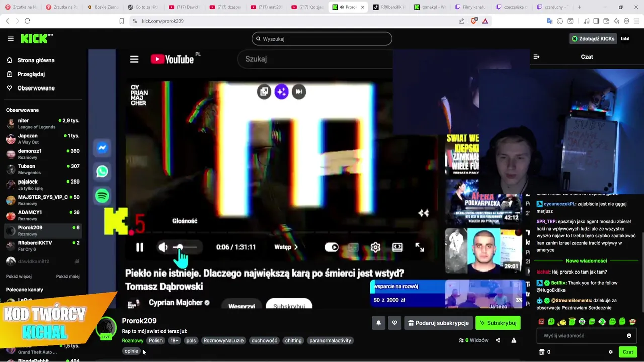
Task: Open the Brave wallet icon
Action: [x=606, y=21]
